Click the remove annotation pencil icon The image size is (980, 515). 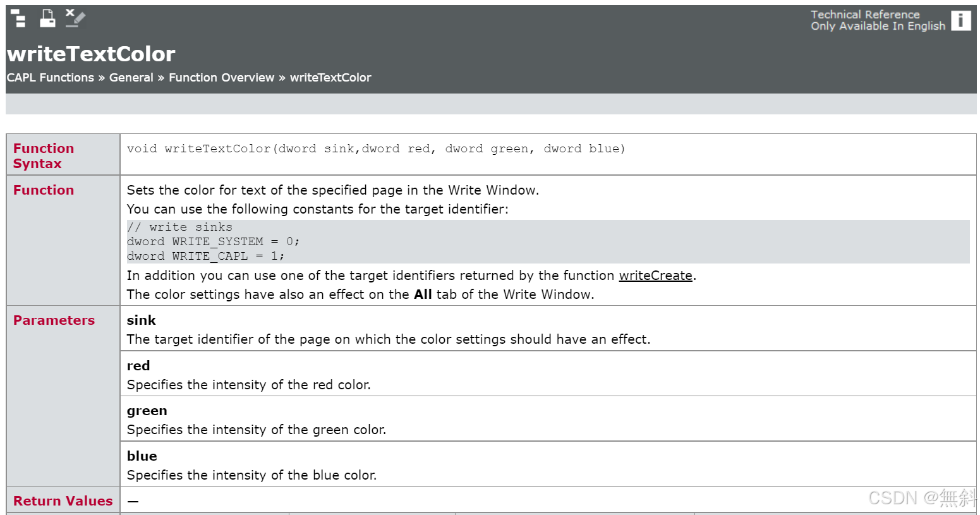pos(75,18)
